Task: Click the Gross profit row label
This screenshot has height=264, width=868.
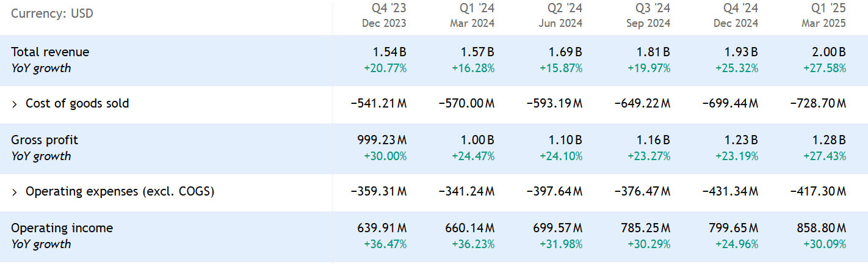Action: coord(45,140)
